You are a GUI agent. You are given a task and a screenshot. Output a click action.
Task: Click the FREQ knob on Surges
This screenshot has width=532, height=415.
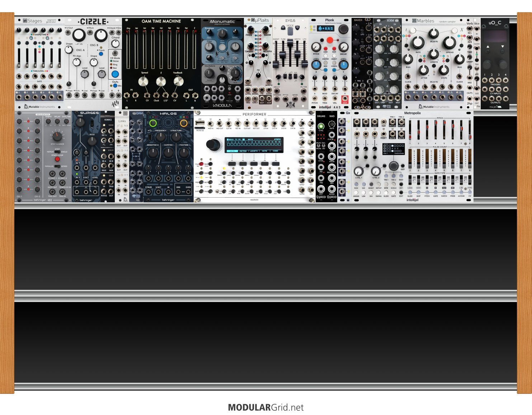(x=80, y=122)
